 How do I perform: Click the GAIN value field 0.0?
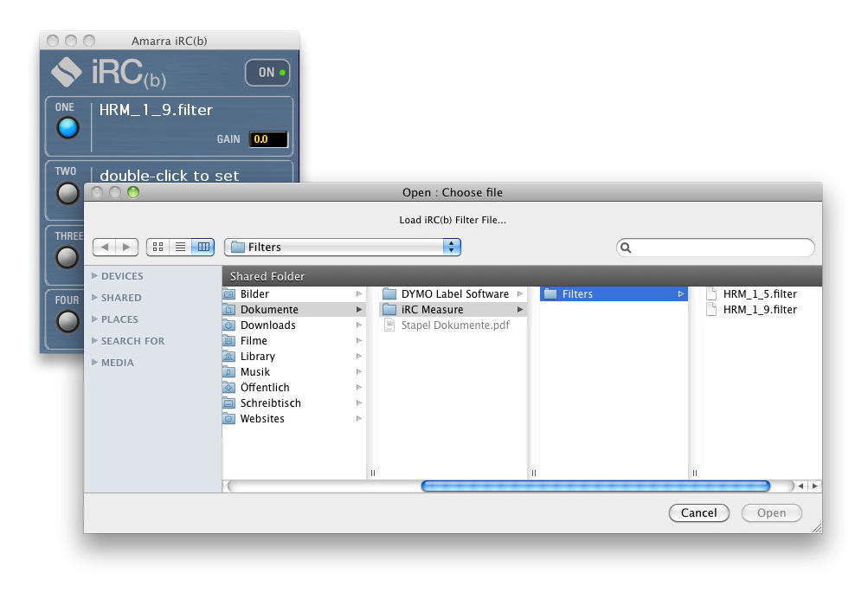(268, 139)
